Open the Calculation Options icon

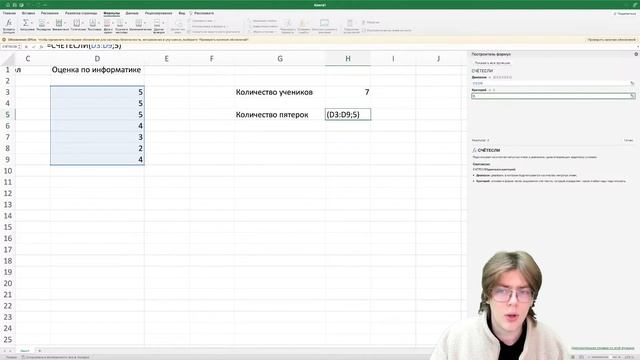pyautogui.click(x=350, y=23)
